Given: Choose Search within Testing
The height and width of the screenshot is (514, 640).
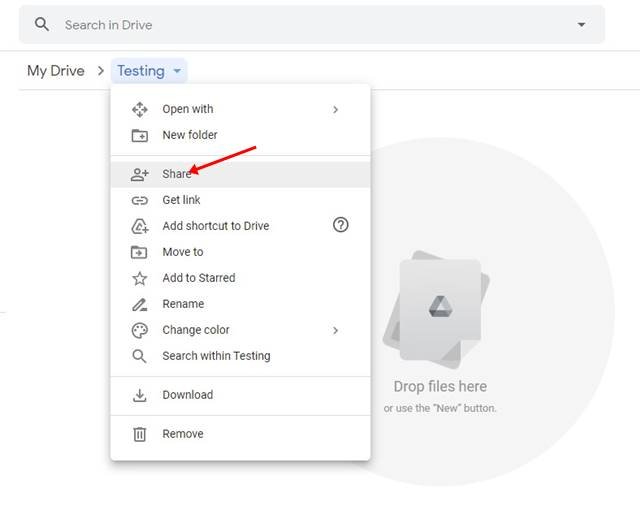Looking at the screenshot, I should point(240,356).
